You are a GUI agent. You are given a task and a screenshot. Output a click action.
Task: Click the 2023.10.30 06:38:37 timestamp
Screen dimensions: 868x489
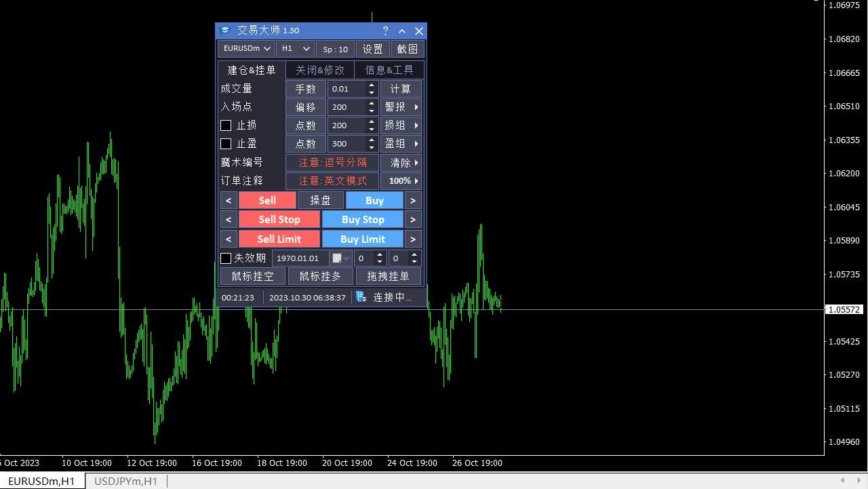(307, 298)
